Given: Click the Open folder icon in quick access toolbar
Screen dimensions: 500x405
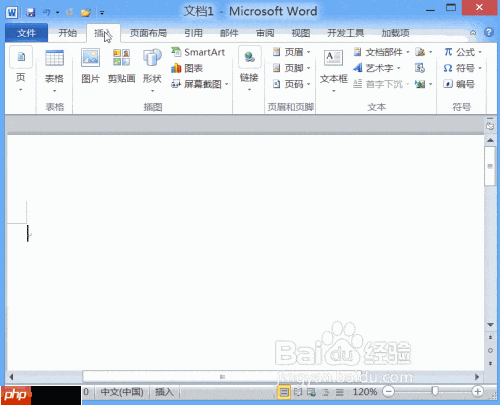Looking at the screenshot, I should click(86, 13).
